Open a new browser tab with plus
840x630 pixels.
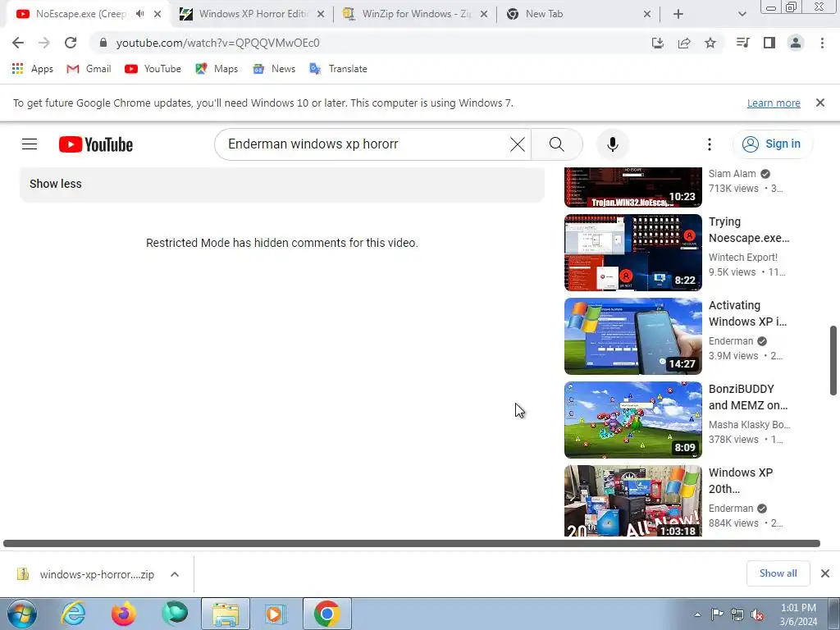(678, 14)
